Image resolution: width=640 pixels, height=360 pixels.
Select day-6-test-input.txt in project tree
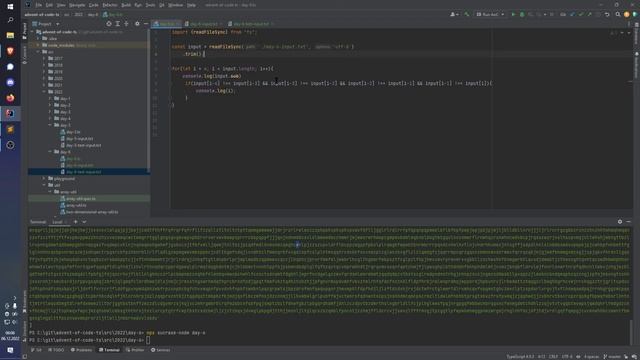point(84,172)
